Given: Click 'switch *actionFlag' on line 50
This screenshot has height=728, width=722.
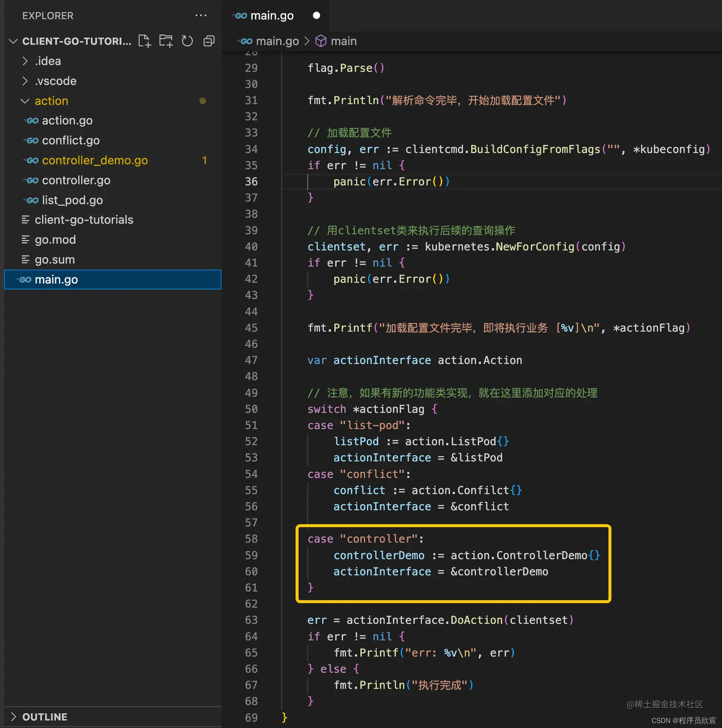Looking at the screenshot, I should point(366,409).
